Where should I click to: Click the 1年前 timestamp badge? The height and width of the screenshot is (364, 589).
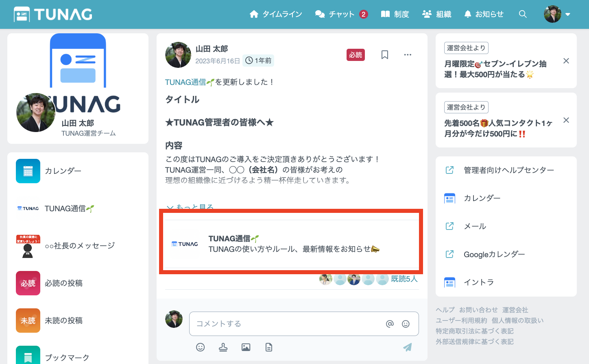[259, 61]
